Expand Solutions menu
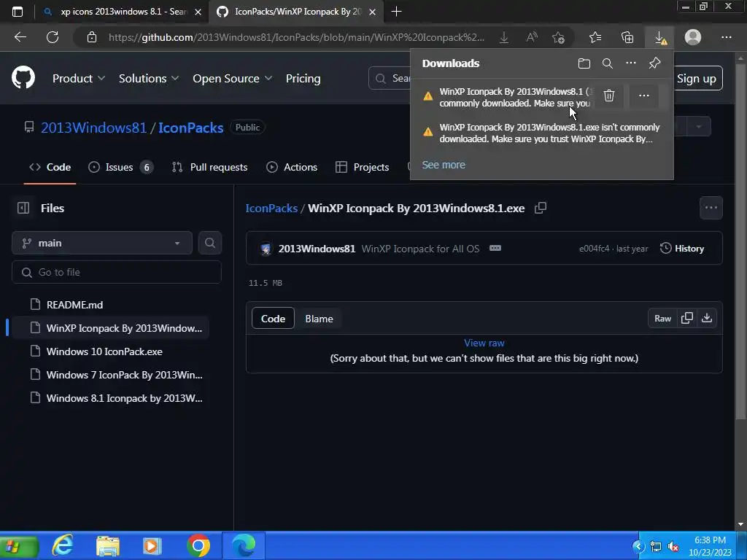Screen dimensions: 747x560 click(x=149, y=79)
